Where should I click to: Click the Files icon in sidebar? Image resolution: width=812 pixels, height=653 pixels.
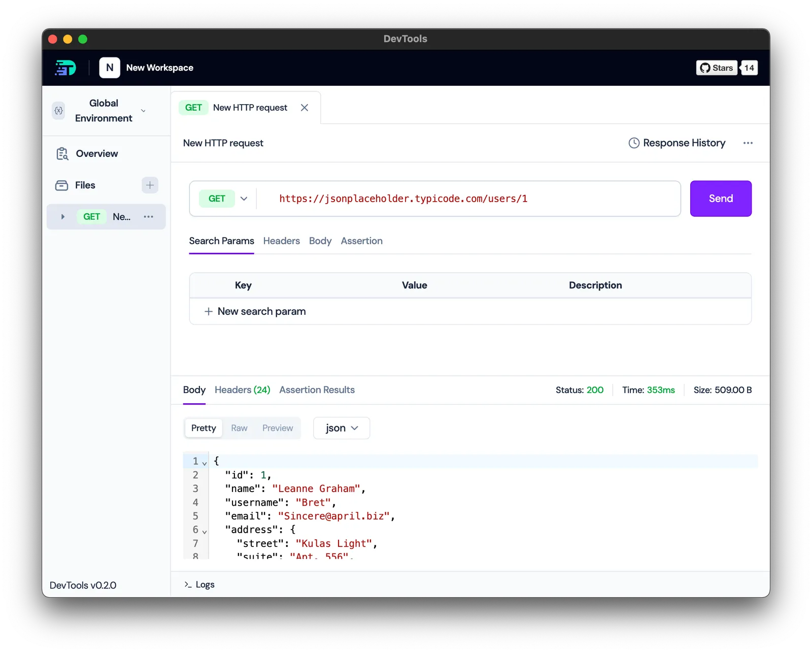(61, 185)
